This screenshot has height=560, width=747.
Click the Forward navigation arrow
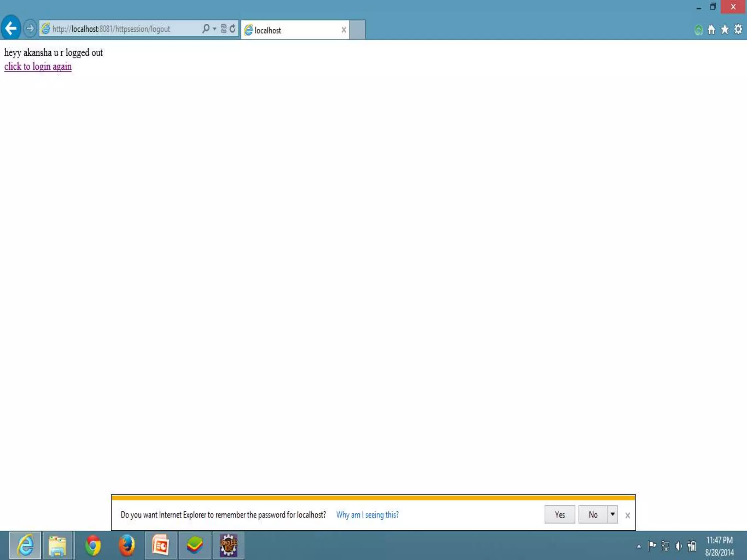pyautogui.click(x=30, y=28)
